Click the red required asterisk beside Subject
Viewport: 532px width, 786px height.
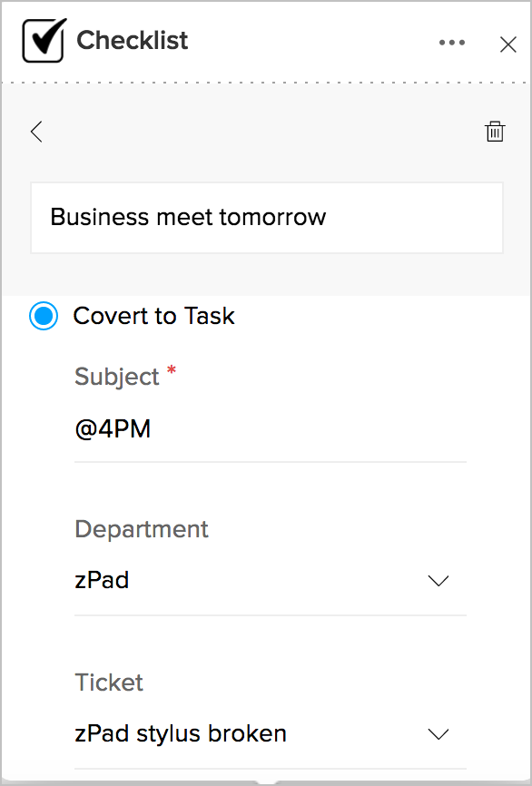(x=172, y=371)
